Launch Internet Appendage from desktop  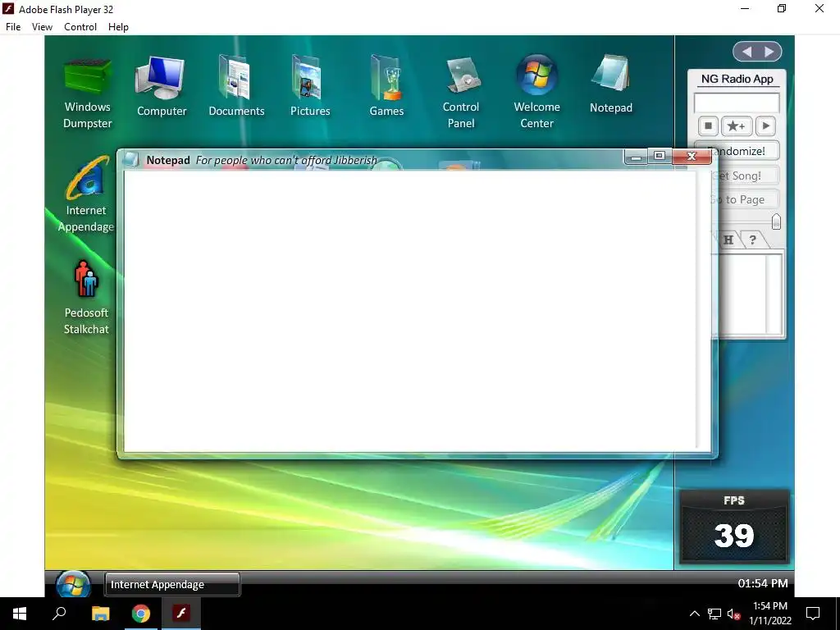click(x=85, y=194)
